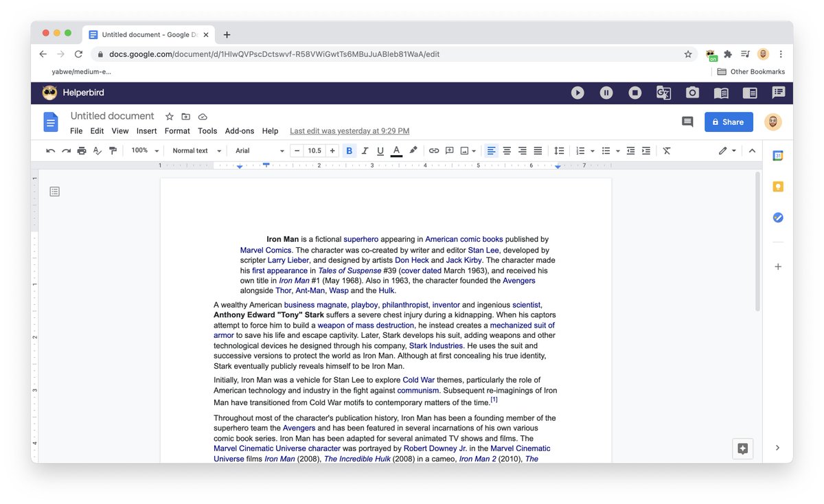Image resolution: width=824 pixels, height=504 pixels.
Task: Open the Stan Lee link in text
Action: coord(483,251)
